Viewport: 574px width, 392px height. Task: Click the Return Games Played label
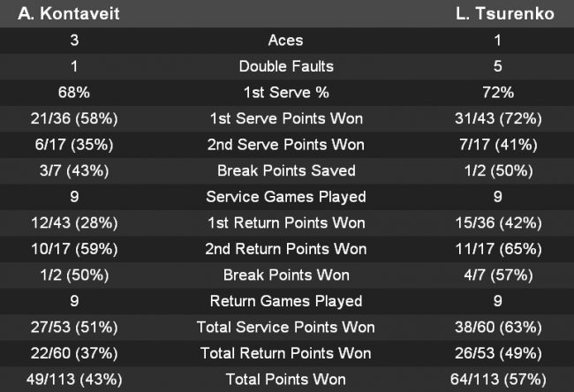[286, 301]
